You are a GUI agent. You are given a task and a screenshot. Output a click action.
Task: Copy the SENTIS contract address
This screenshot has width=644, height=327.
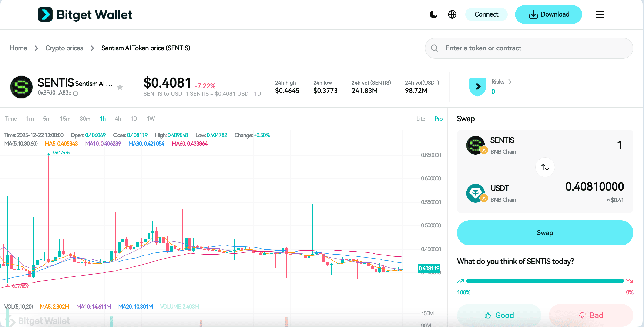tap(76, 93)
